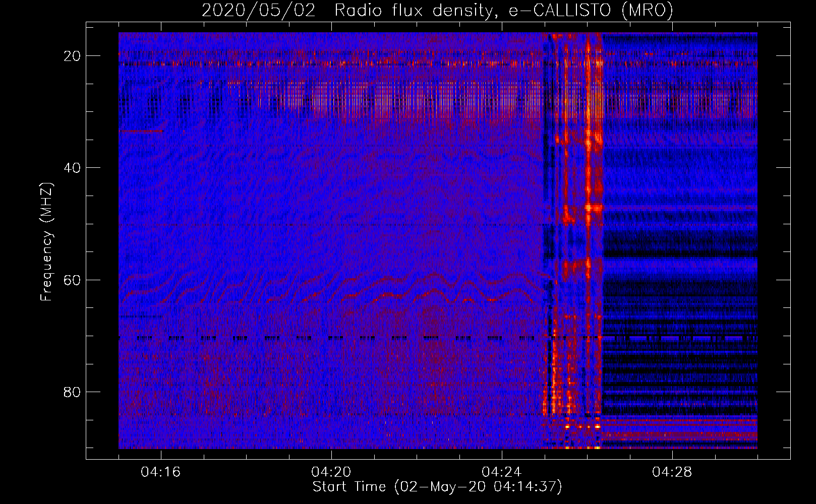Select the 04:28 time tick label

672,472
